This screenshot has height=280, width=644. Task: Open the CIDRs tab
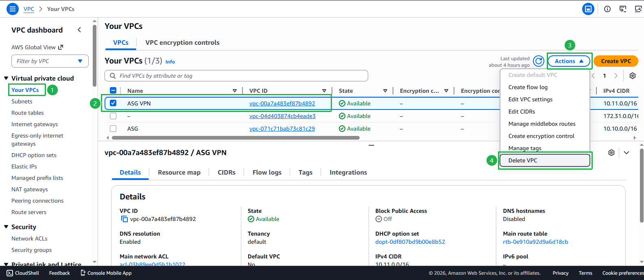click(227, 173)
